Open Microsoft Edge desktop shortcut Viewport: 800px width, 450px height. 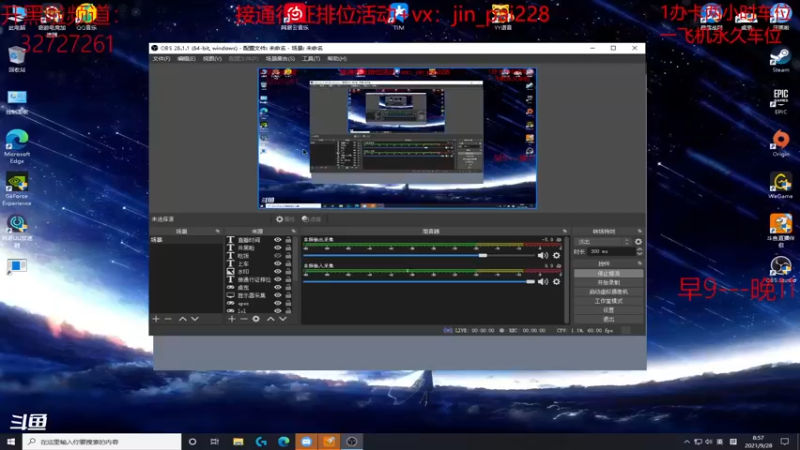[17, 146]
